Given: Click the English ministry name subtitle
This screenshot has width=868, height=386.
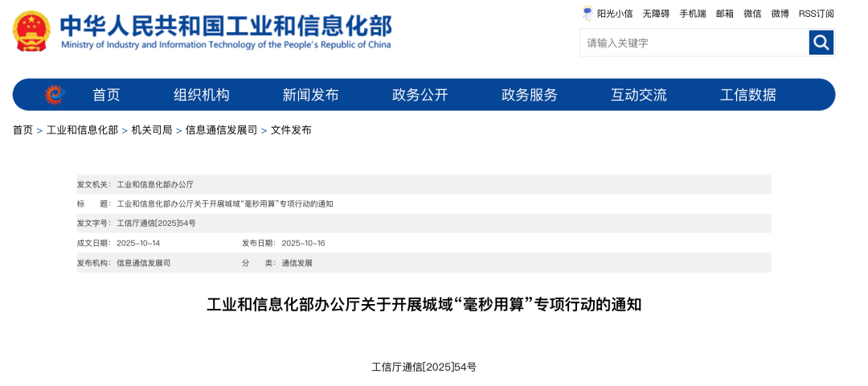Looking at the screenshot, I should click(226, 45).
